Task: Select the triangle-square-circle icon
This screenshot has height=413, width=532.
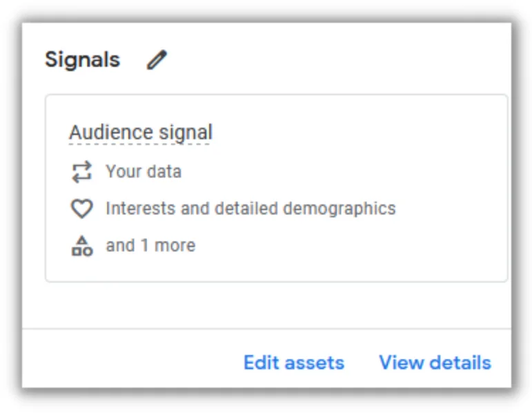Action: point(82,246)
